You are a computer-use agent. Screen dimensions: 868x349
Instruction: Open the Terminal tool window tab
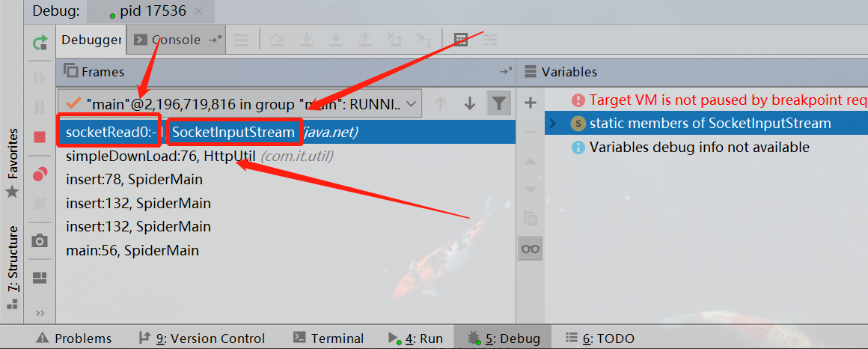(328, 338)
